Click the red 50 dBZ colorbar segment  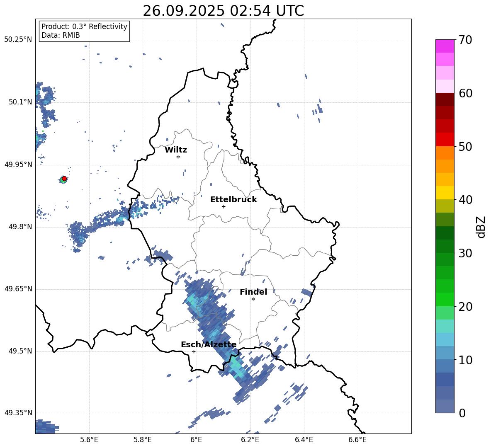(445, 140)
